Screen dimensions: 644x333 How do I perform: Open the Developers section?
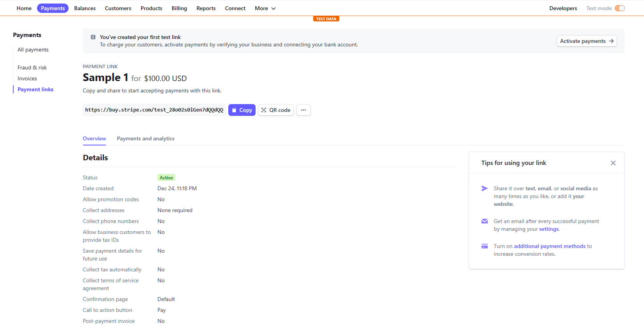pyautogui.click(x=563, y=8)
